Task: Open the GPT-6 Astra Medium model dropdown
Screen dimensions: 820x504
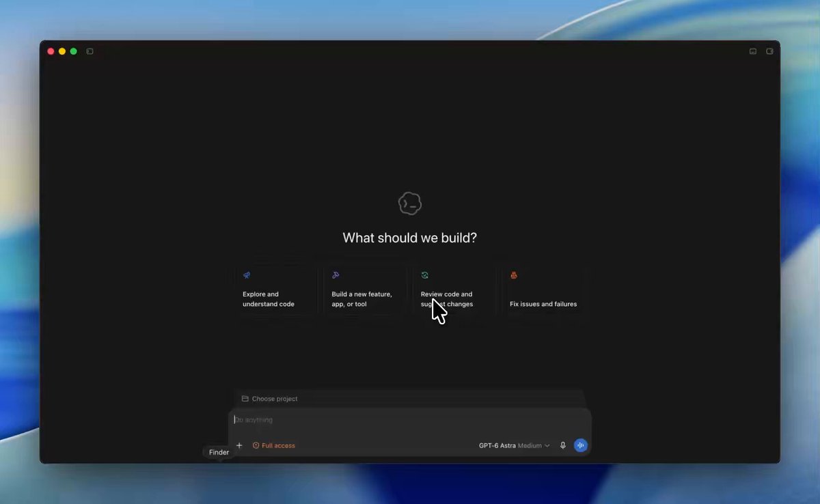Action: [x=514, y=445]
